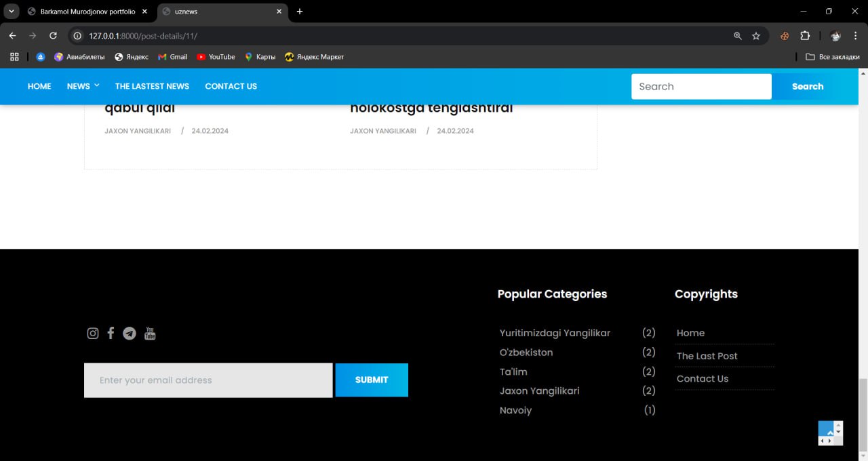Go back to the previous page
The height and width of the screenshot is (461, 868).
pos(12,35)
